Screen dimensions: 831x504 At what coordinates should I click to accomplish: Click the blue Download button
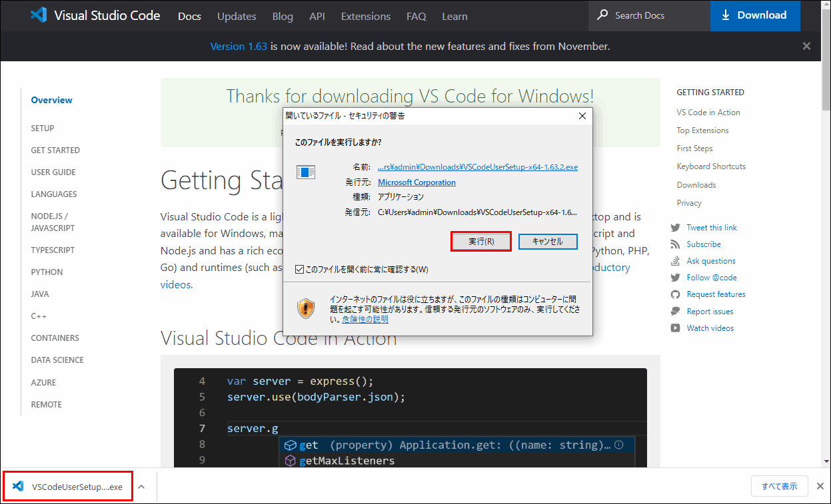tap(755, 15)
